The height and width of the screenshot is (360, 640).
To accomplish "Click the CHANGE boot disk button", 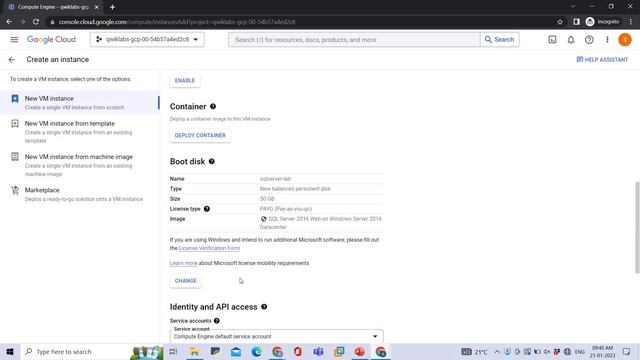I will tap(186, 281).
